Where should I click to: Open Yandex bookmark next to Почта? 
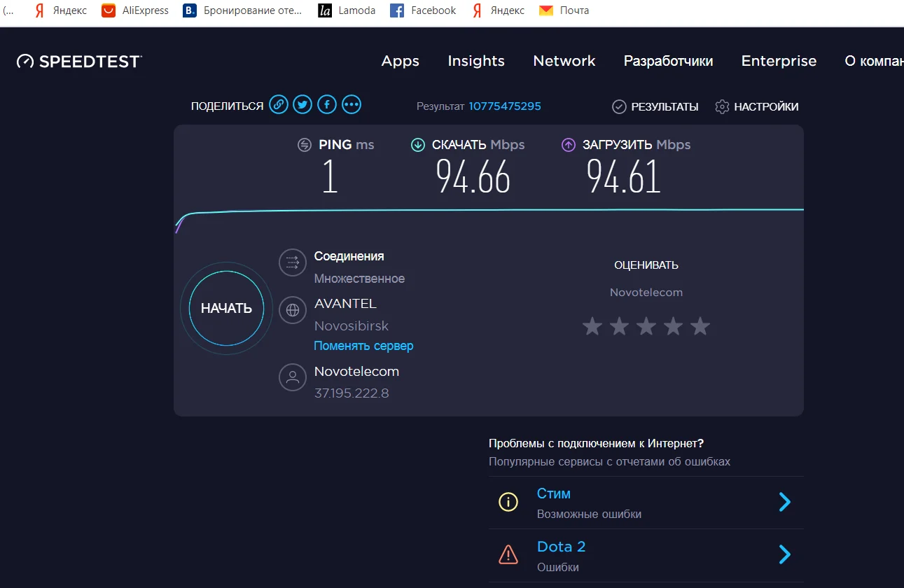click(498, 10)
